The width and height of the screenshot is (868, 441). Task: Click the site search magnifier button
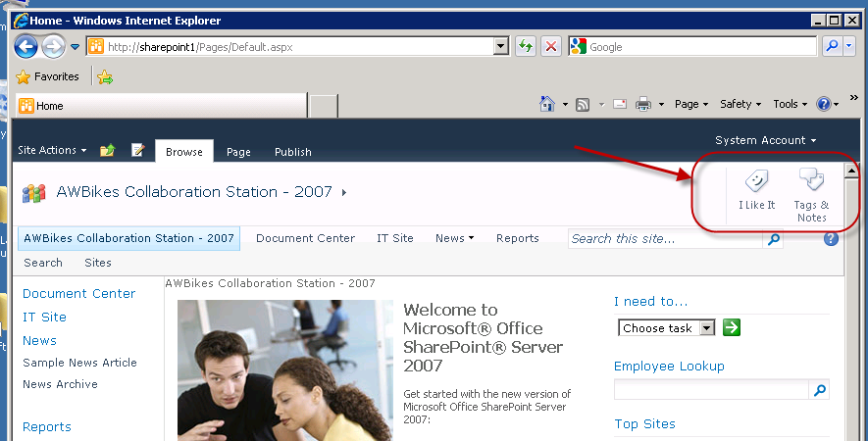[x=773, y=239]
